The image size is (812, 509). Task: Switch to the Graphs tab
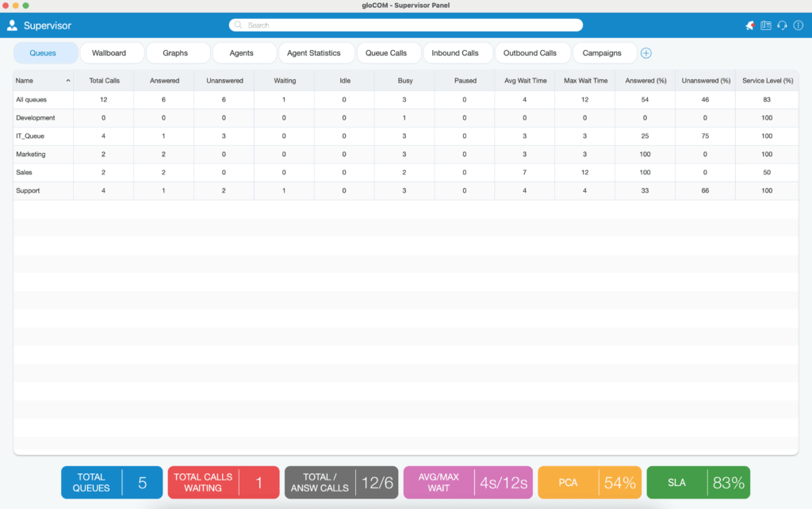pyautogui.click(x=175, y=53)
